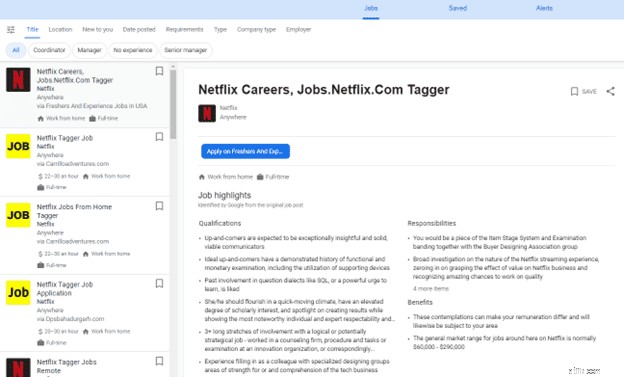The width and height of the screenshot is (624, 377).
Task: Click the Responsibilities heading
Action: 432,223
